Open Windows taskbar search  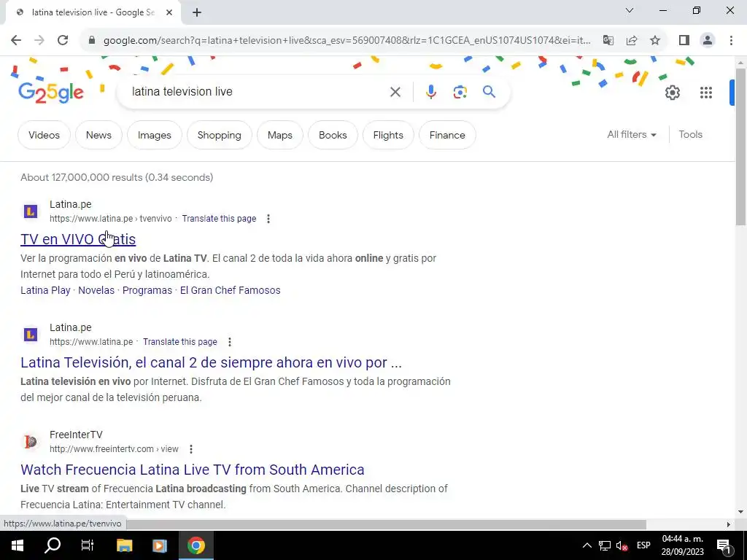click(53, 545)
